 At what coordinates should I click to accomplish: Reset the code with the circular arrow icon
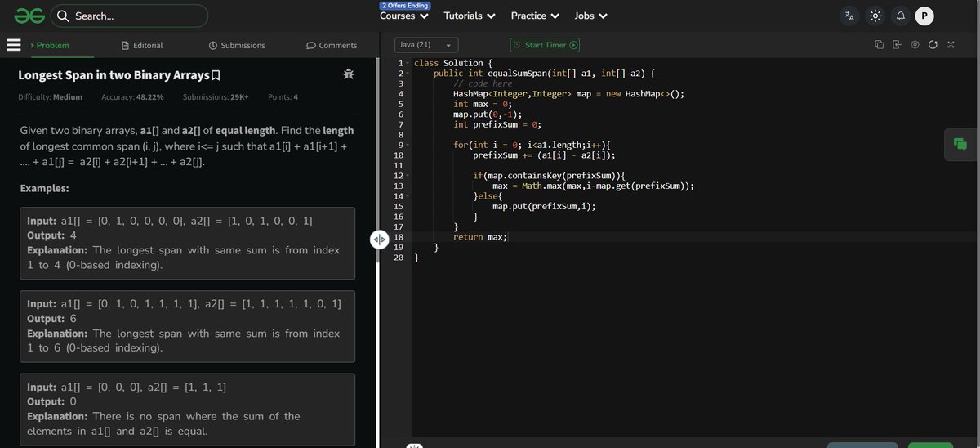[x=933, y=45]
